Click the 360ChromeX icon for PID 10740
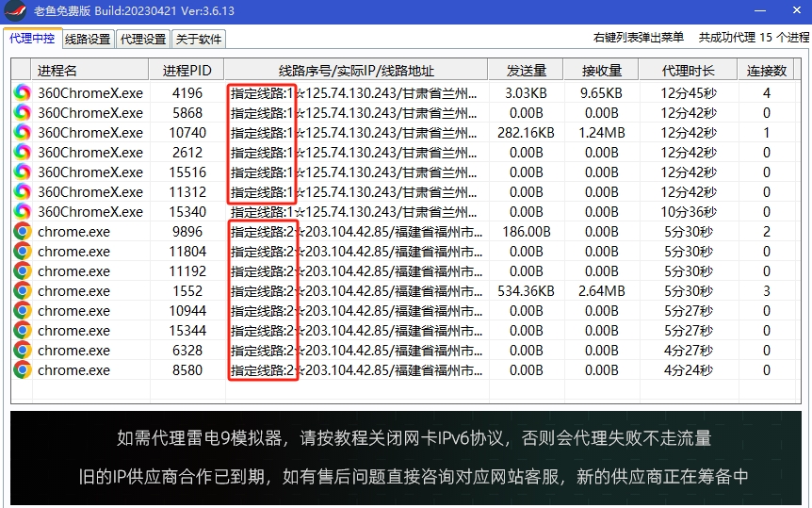 [23, 132]
